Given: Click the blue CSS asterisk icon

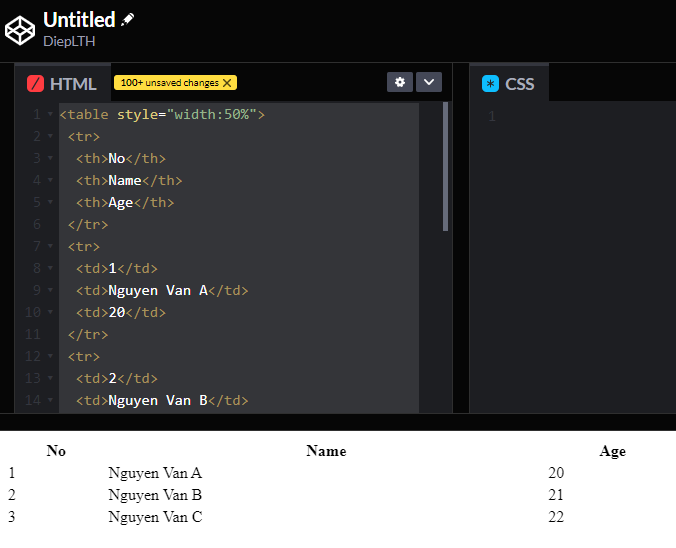Looking at the screenshot, I should [490, 84].
